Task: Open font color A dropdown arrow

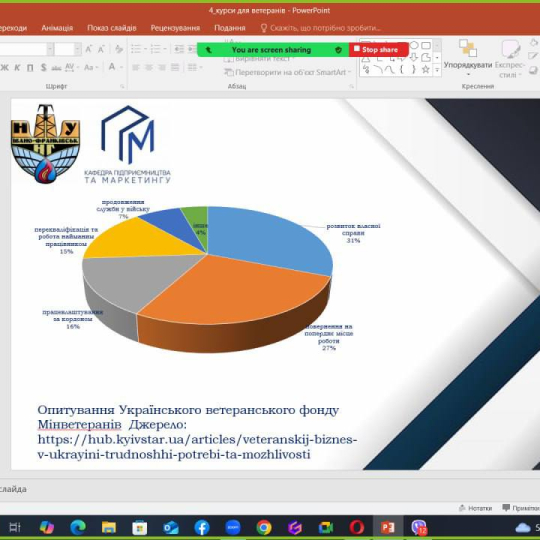Action: tap(121, 68)
